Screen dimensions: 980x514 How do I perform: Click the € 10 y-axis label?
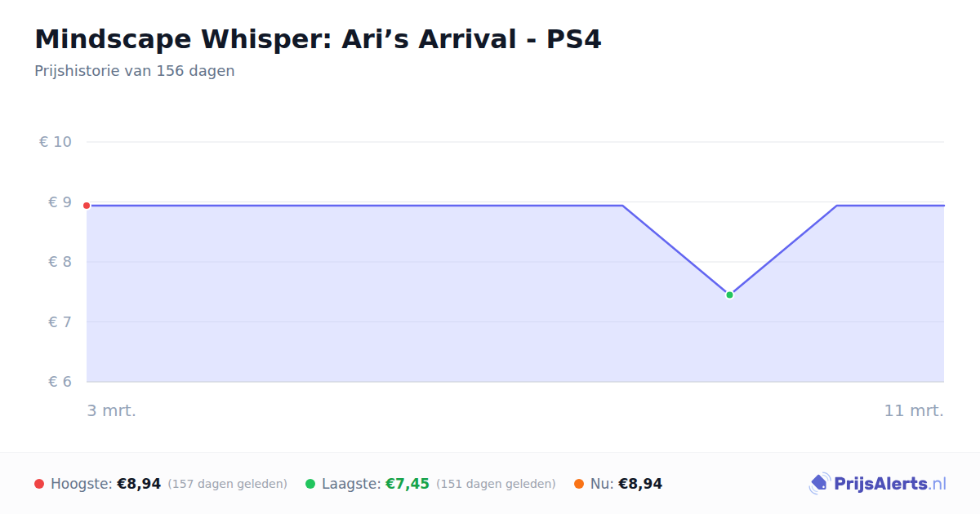[x=56, y=142]
